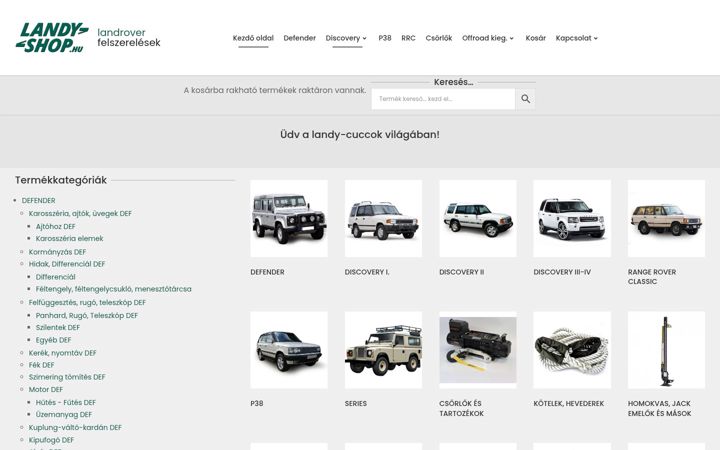
Task: Open the Csörlők és tartozékok winch thumbnail
Action: coord(478,350)
